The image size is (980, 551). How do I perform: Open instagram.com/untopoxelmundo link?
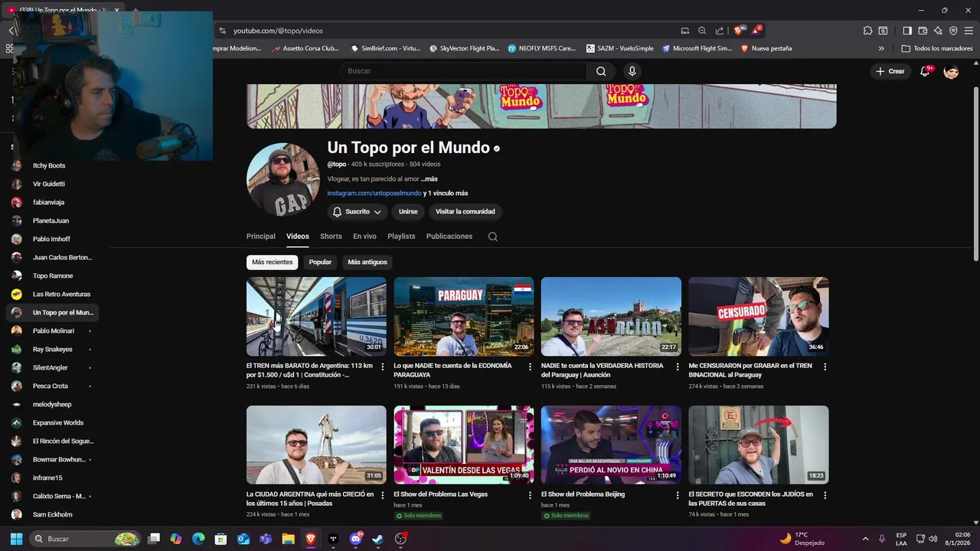tap(374, 194)
